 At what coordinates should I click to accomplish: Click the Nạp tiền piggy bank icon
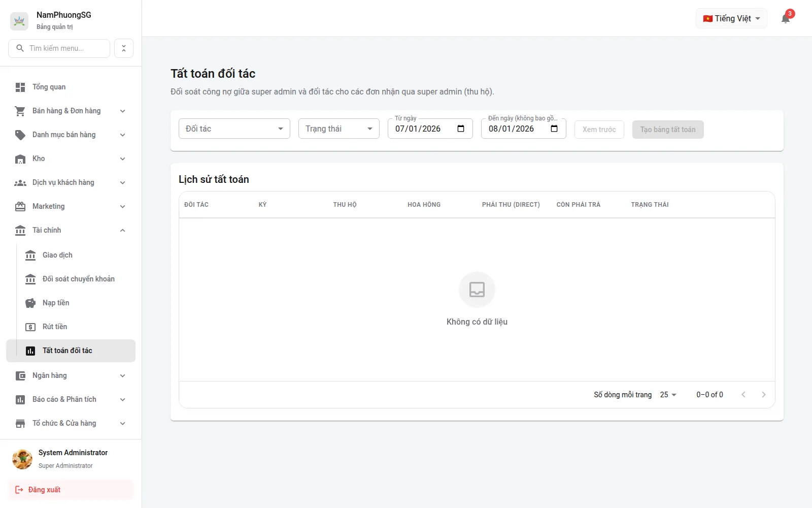click(30, 303)
